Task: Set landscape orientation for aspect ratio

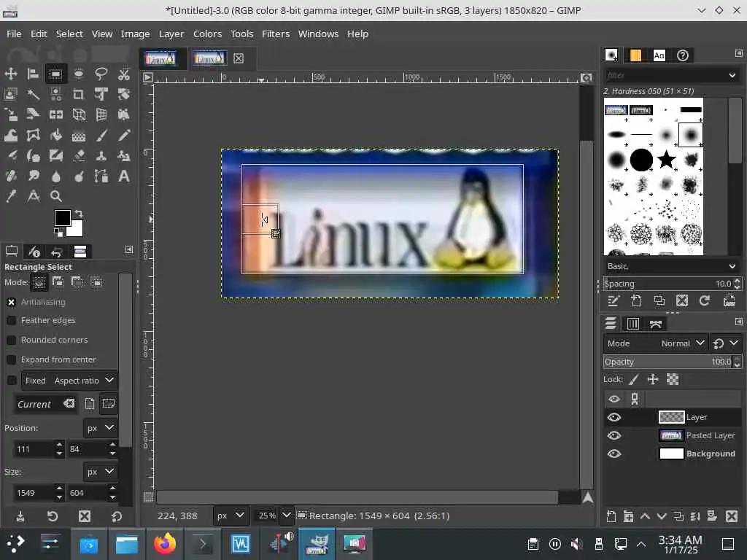Action: pyautogui.click(x=109, y=404)
